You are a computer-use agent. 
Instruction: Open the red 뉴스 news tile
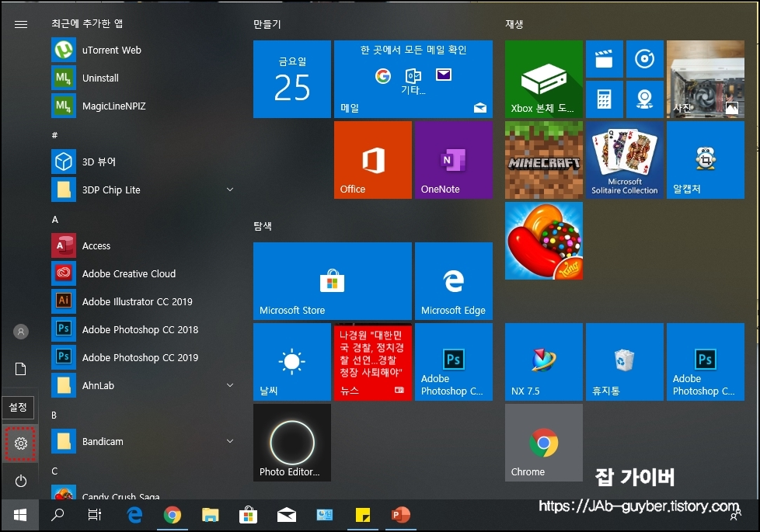(373, 362)
